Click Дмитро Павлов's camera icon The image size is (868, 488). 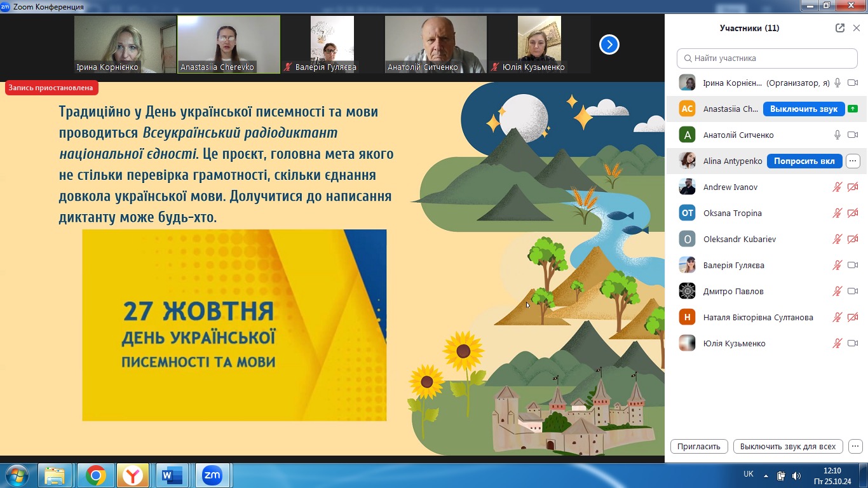[x=853, y=292]
